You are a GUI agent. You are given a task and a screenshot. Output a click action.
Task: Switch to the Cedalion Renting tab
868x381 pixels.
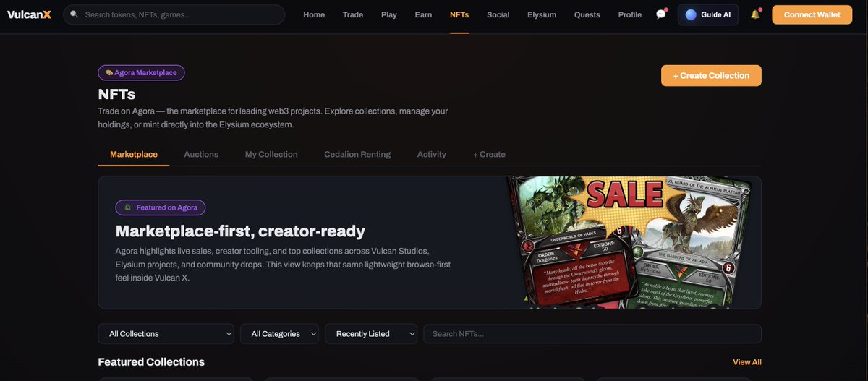coord(357,154)
